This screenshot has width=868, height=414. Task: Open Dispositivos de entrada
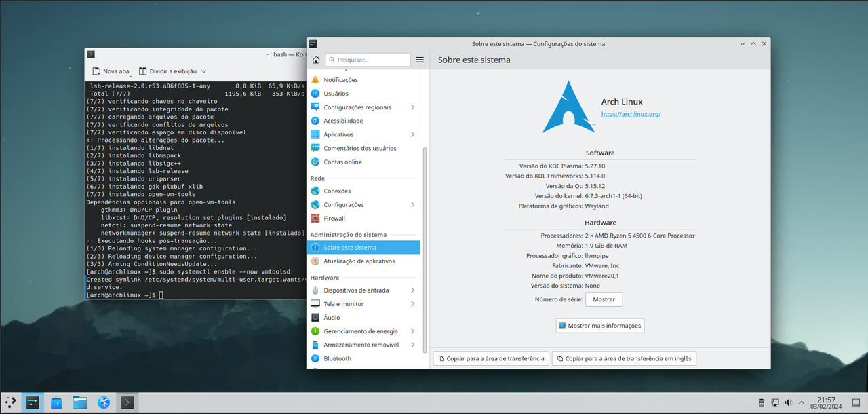pos(364,290)
